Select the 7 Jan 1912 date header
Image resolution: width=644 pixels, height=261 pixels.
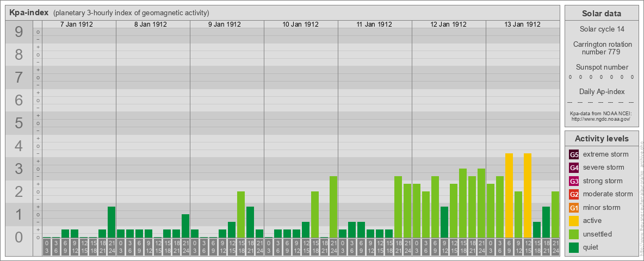click(x=76, y=24)
